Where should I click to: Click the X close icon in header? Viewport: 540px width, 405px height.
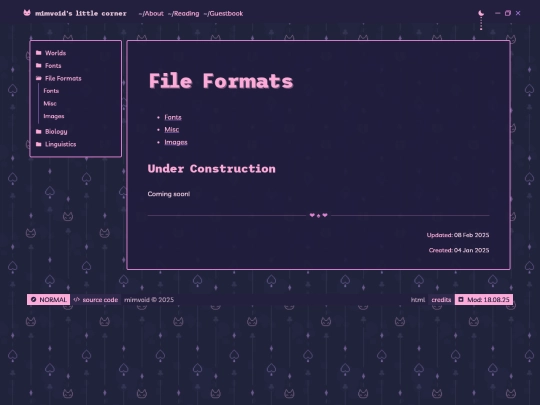click(518, 13)
